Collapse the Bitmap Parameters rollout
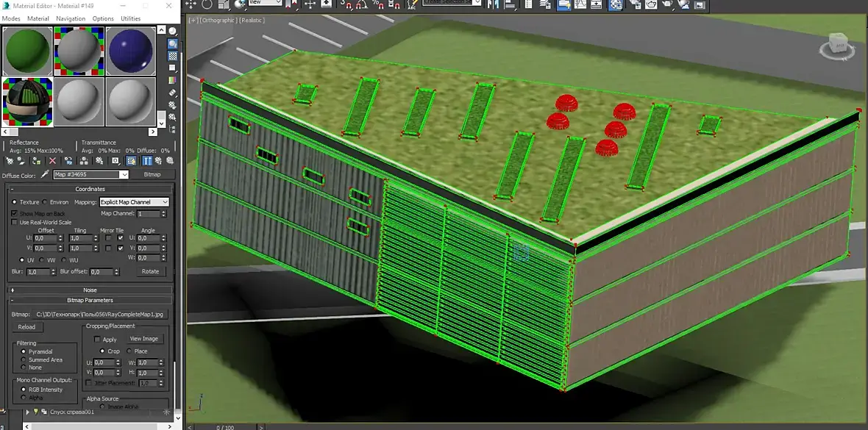 pos(89,300)
